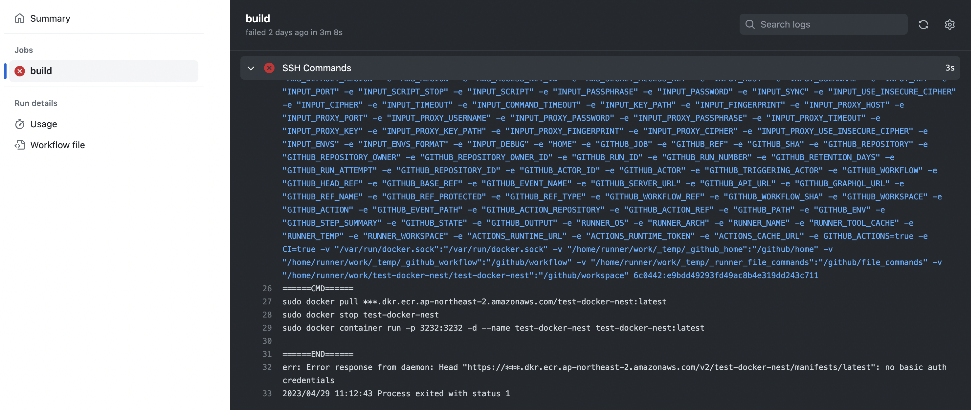This screenshot has width=980, height=410.
Task: Click log line number 32
Action: tap(267, 367)
